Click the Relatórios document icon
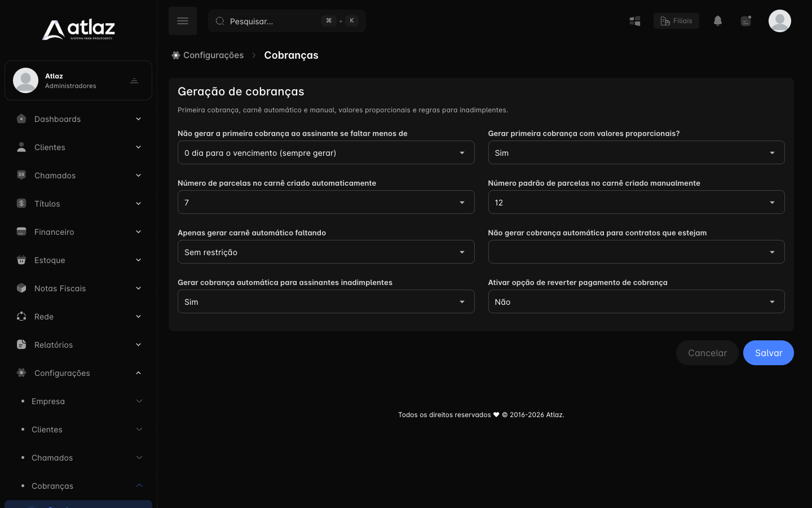 (x=21, y=344)
